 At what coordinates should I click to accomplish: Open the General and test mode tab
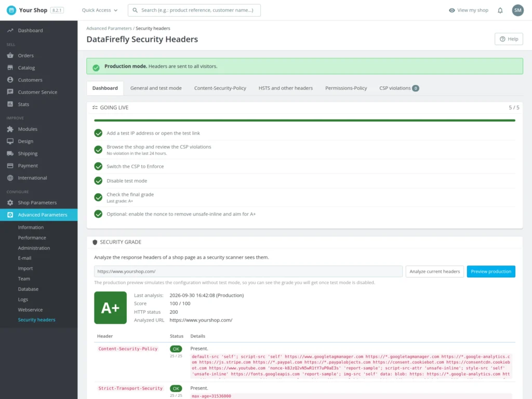156,88
